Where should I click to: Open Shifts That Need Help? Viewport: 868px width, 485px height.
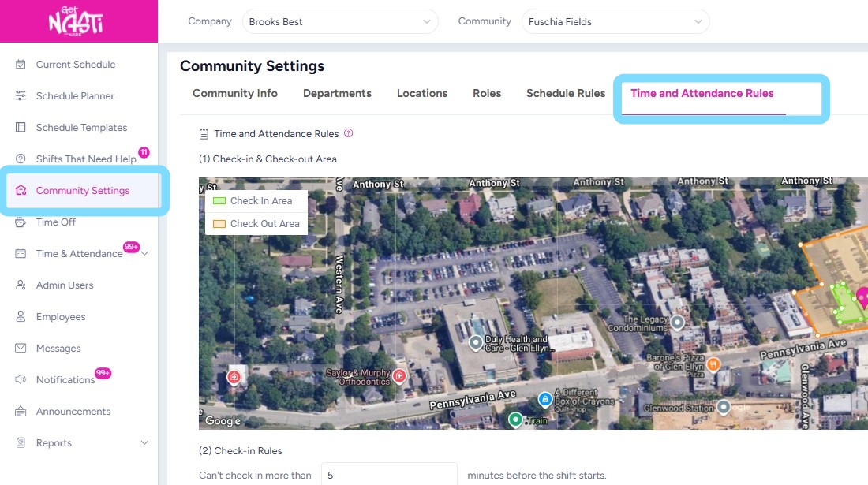[86, 159]
